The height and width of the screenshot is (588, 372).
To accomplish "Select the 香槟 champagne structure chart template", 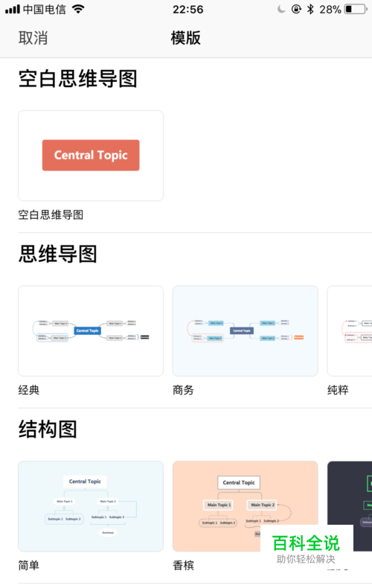I will pyautogui.click(x=246, y=506).
